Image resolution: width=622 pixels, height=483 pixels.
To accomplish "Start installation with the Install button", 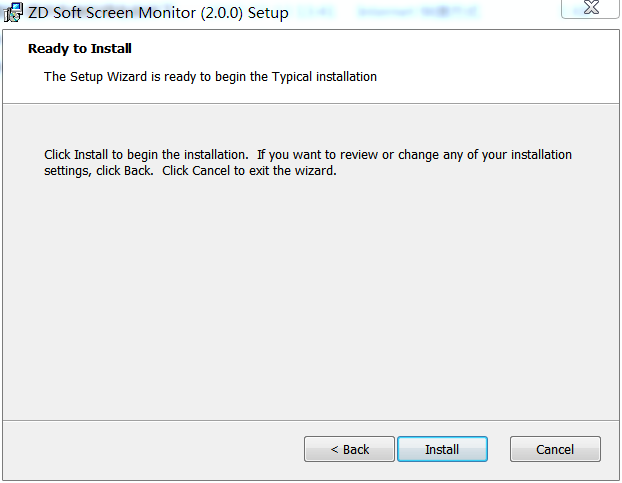I will click(x=442, y=449).
